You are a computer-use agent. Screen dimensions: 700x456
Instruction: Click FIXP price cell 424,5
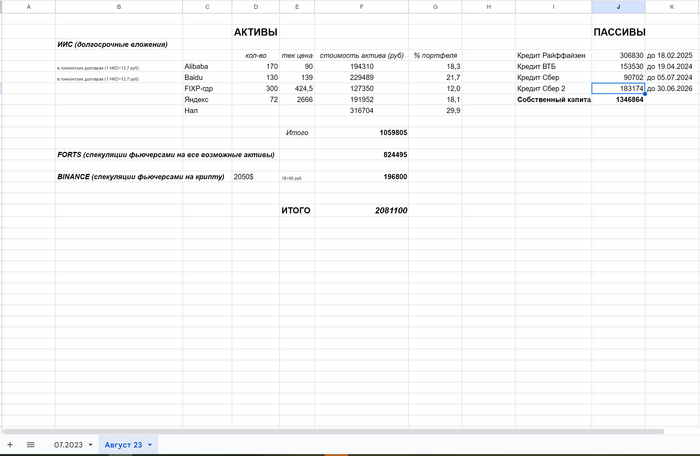(x=297, y=88)
